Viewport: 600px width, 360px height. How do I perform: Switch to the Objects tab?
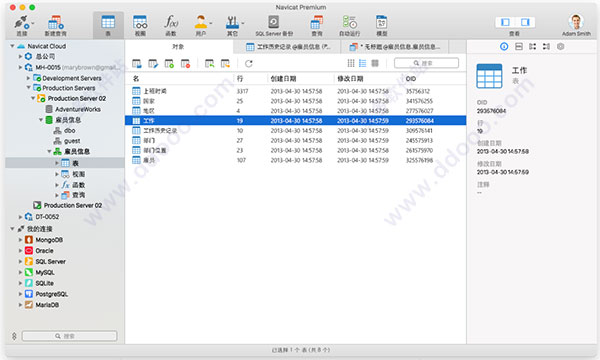click(x=178, y=47)
